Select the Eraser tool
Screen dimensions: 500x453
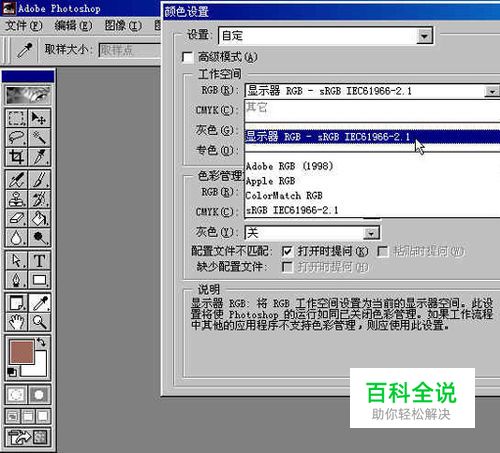click(16, 219)
